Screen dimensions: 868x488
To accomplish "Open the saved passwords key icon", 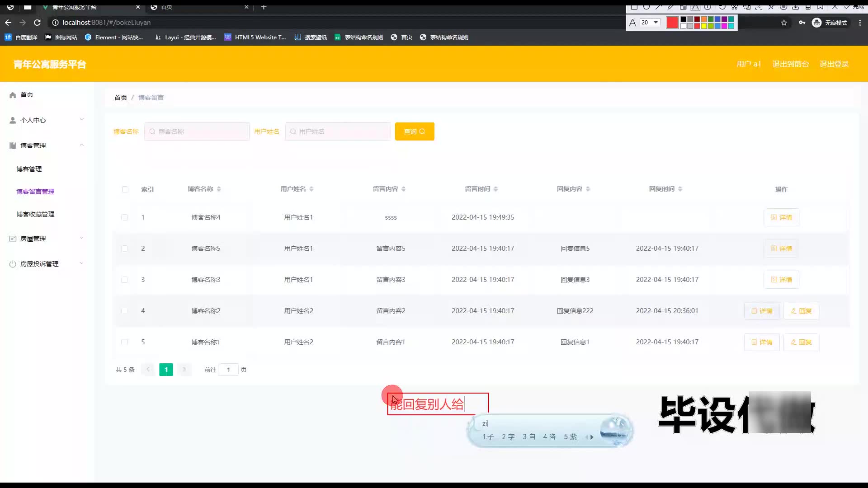I will (x=802, y=23).
